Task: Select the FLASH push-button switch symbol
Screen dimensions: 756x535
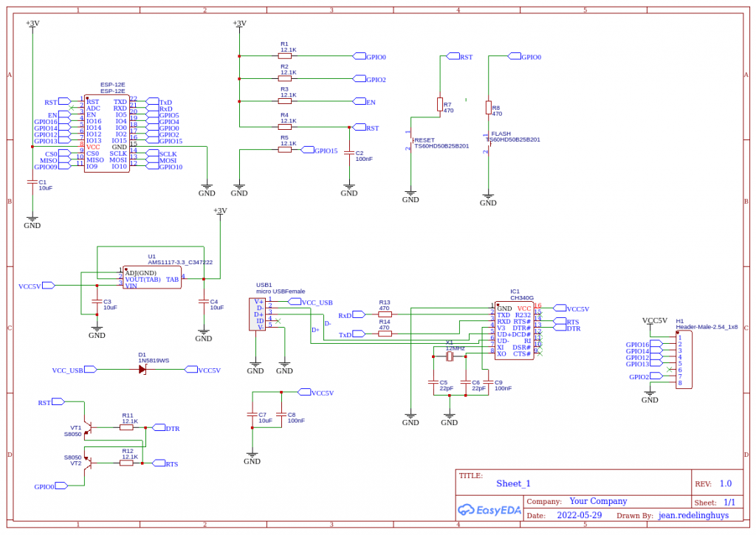Action: coord(488,143)
